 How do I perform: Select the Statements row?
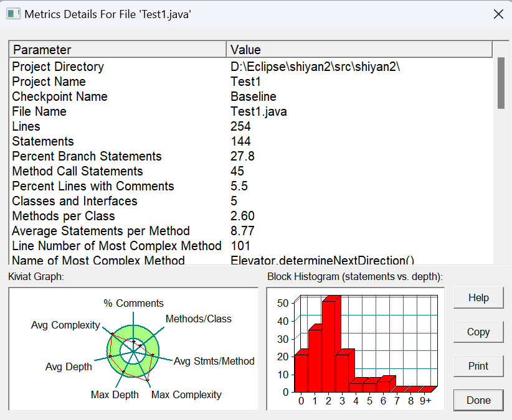click(x=251, y=141)
